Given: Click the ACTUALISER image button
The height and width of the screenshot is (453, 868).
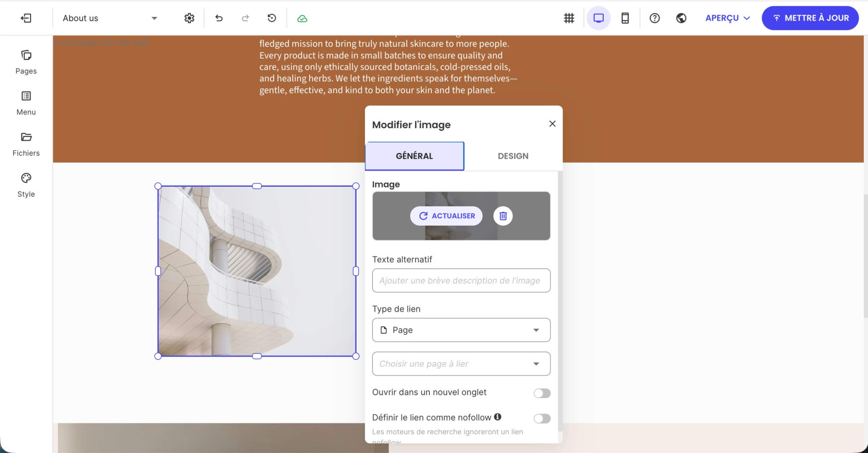Looking at the screenshot, I should (x=446, y=216).
